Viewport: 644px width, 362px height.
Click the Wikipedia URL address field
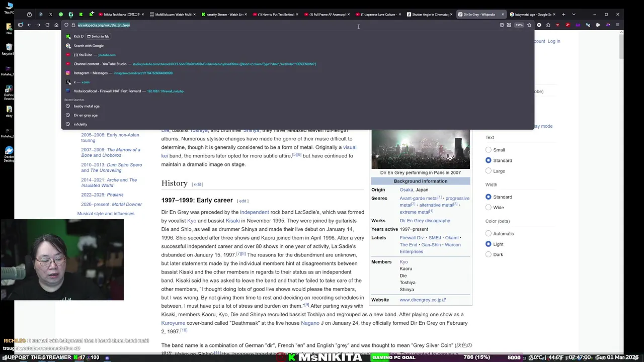click(287, 25)
